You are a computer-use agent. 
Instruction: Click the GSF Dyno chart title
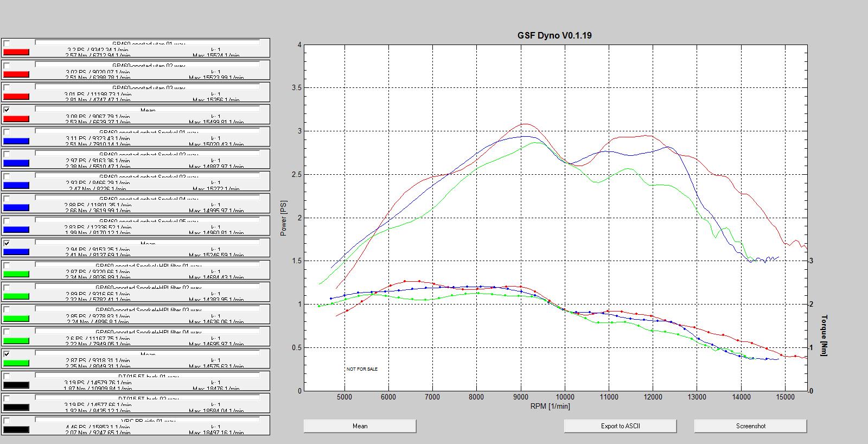[554, 35]
